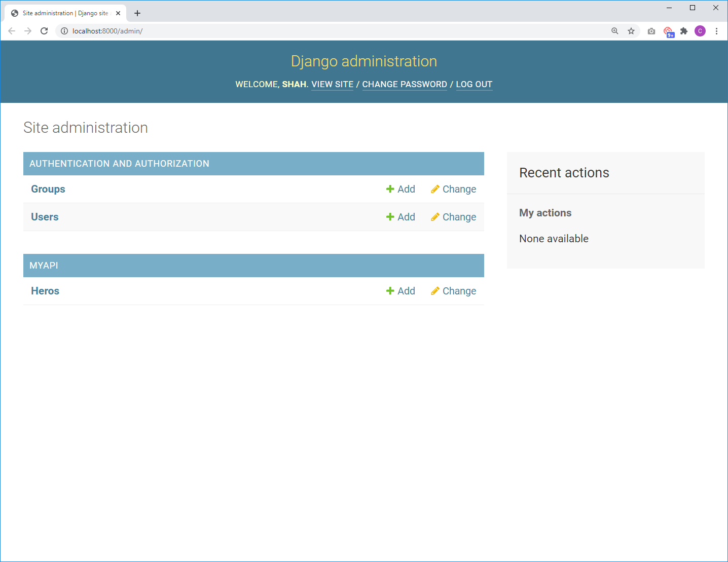Close the Site administration tab

tap(118, 13)
